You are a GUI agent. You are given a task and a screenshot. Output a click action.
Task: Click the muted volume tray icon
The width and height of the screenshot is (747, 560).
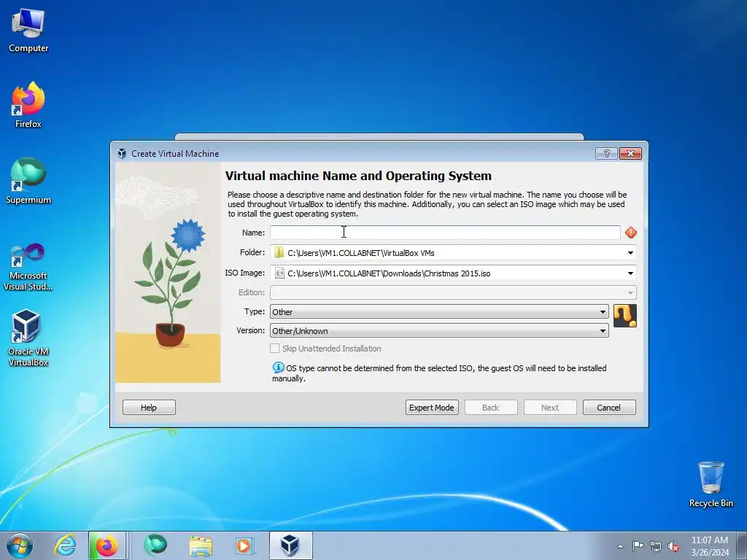point(673,546)
